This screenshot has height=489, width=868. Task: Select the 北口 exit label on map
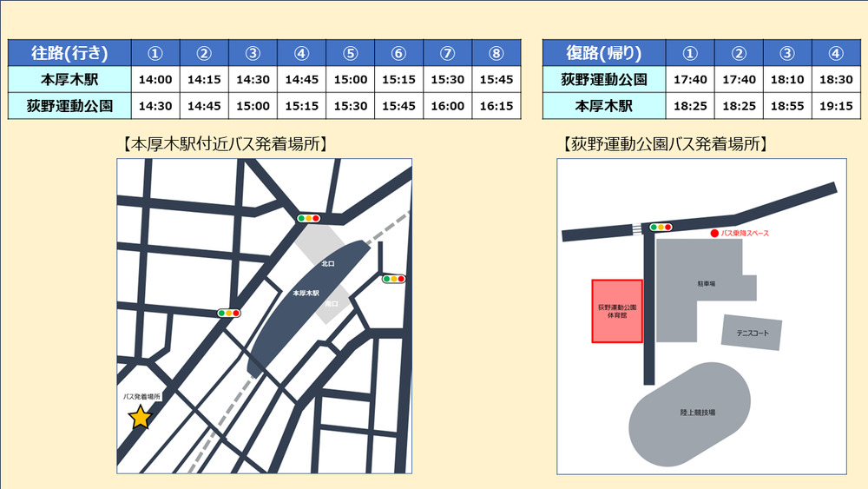327,261
